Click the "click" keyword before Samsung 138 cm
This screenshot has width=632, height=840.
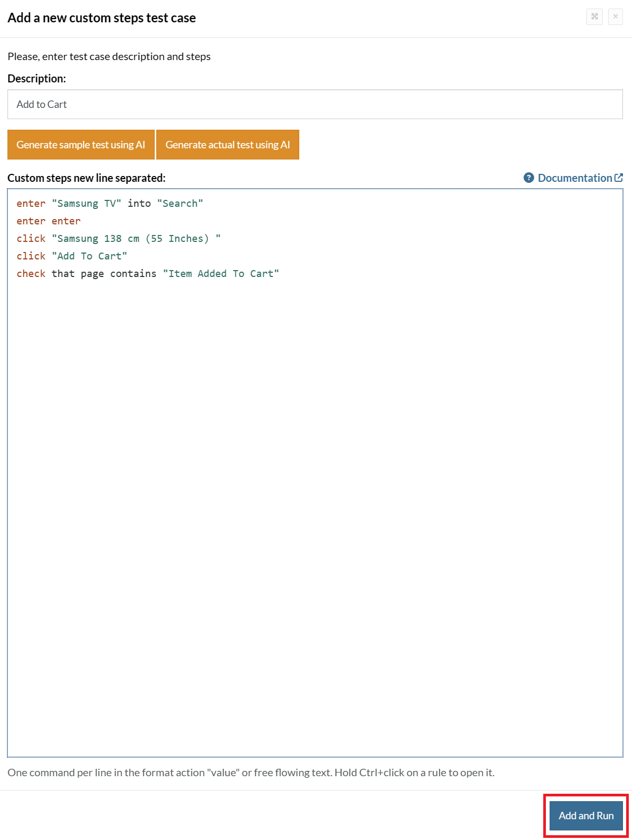(x=31, y=239)
